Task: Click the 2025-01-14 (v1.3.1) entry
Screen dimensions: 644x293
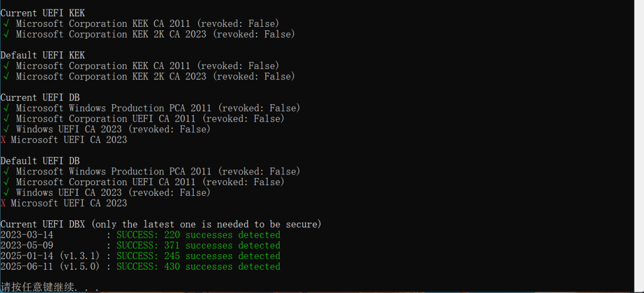Action: point(49,256)
